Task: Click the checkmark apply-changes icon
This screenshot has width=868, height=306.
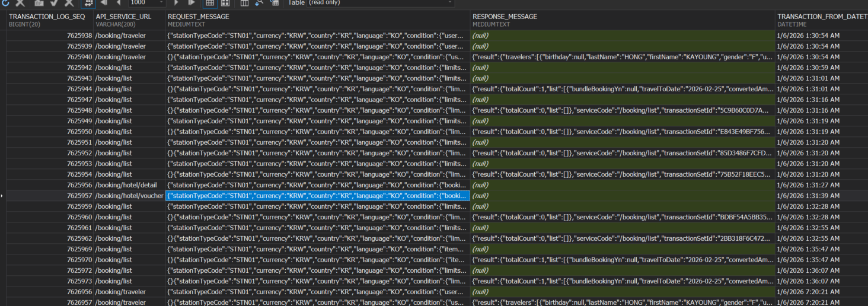Action: pyautogui.click(x=55, y=3)
